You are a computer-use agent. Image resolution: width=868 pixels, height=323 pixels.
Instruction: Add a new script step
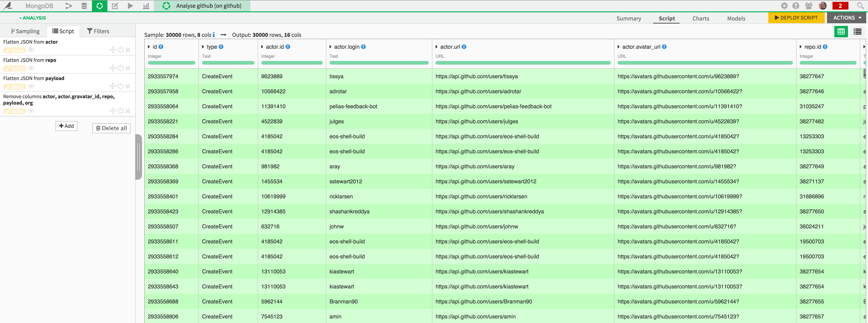(x=66, y=126)
